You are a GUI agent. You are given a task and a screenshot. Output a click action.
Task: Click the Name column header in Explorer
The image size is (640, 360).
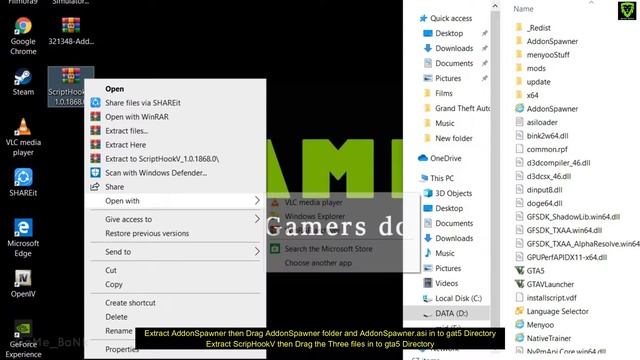pyautogui.click(x=523, y=9)
